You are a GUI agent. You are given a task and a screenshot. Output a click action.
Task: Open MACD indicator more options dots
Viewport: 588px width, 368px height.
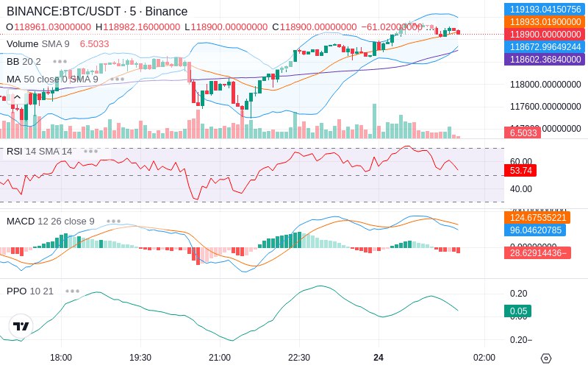coord(113,221)
